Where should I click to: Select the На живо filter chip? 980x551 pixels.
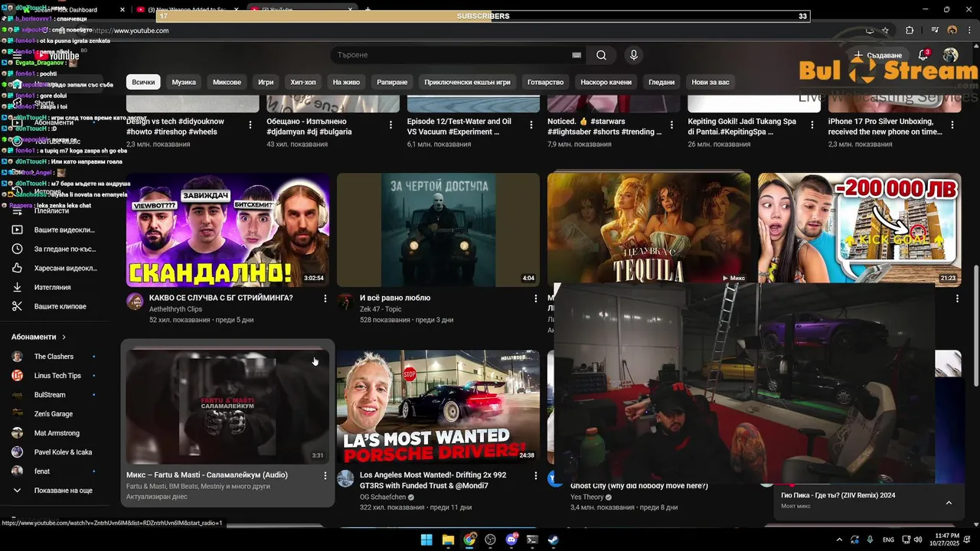click(x=346, y=82)
